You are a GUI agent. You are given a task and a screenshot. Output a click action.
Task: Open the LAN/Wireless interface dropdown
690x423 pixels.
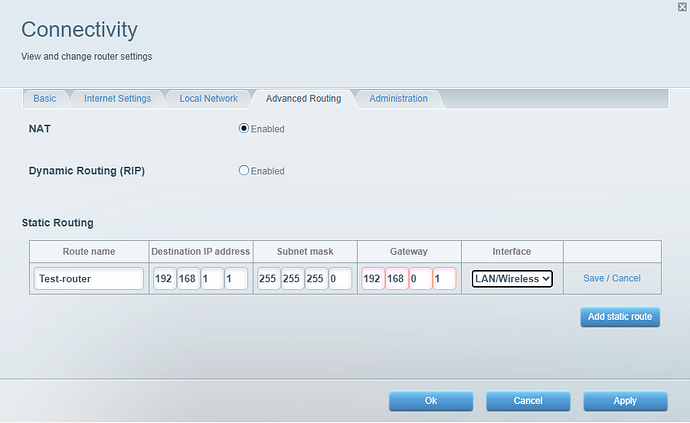(x=512, y=279)
